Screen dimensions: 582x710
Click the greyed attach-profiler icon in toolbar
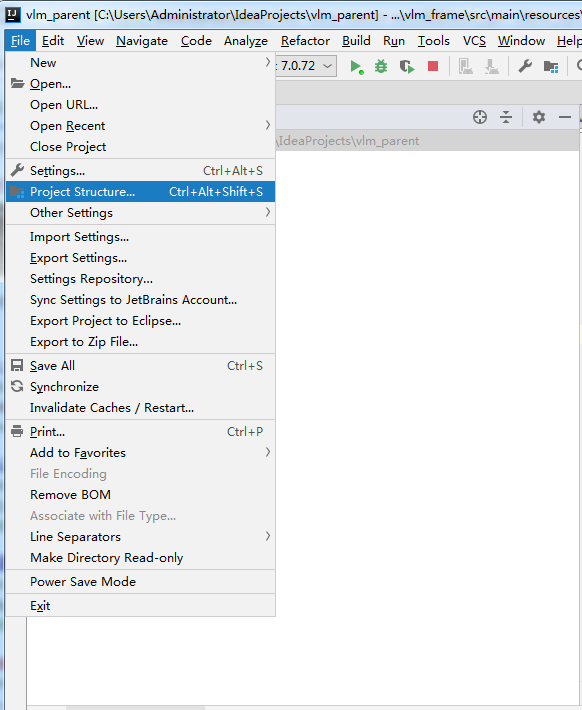(x=491, y=67)
